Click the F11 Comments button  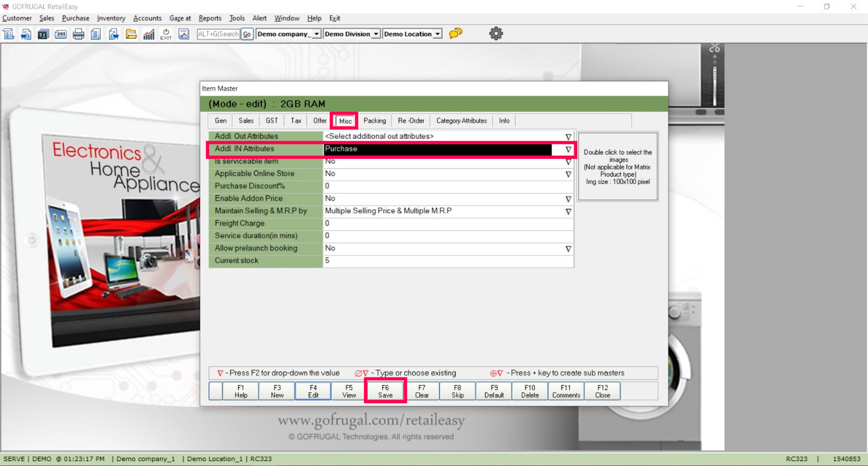pos(566,391)
